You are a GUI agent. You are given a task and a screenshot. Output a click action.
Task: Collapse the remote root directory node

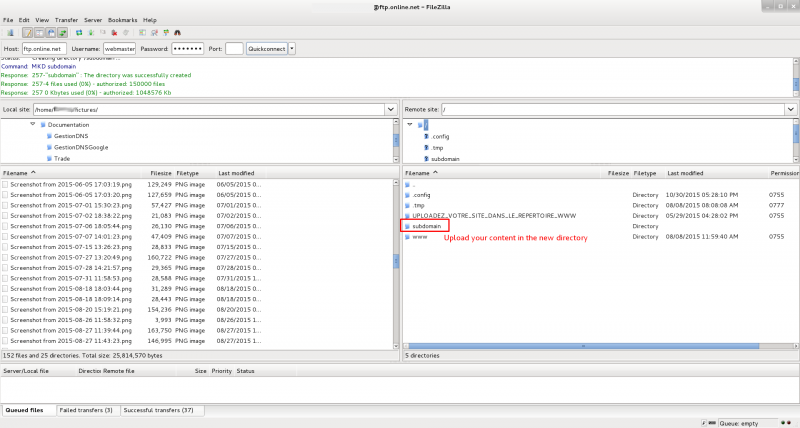pos(409,124)
